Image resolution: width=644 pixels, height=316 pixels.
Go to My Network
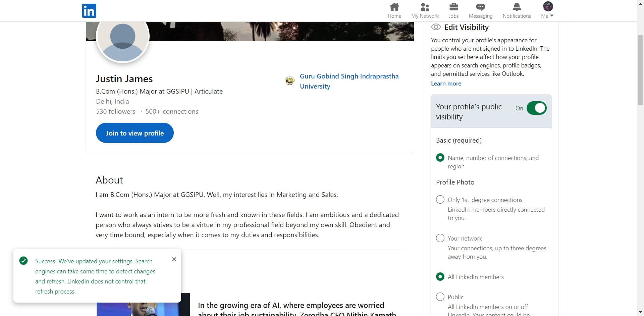(x=424, y=10)
